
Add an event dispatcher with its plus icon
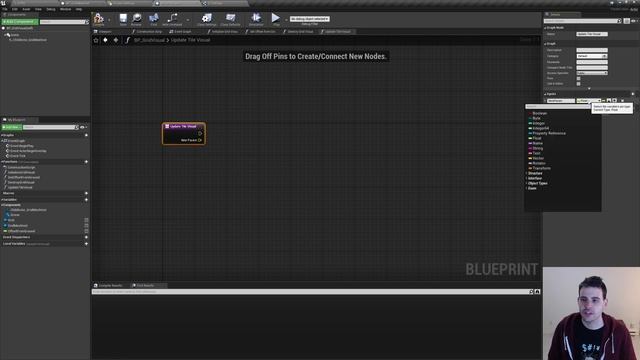click(x=86, y=237)
